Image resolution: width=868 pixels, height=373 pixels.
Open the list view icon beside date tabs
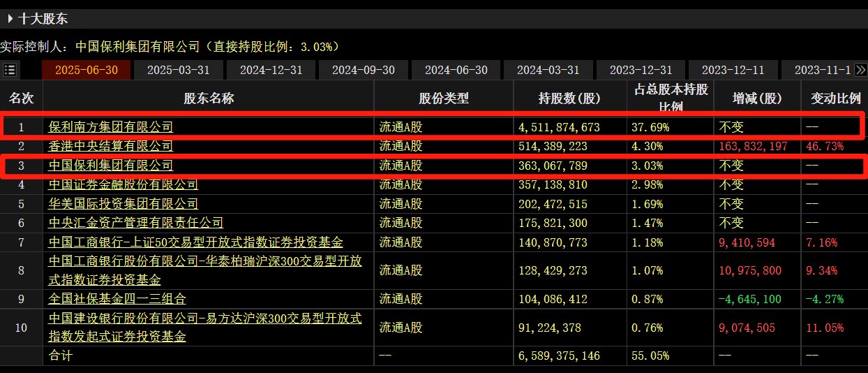10,70
